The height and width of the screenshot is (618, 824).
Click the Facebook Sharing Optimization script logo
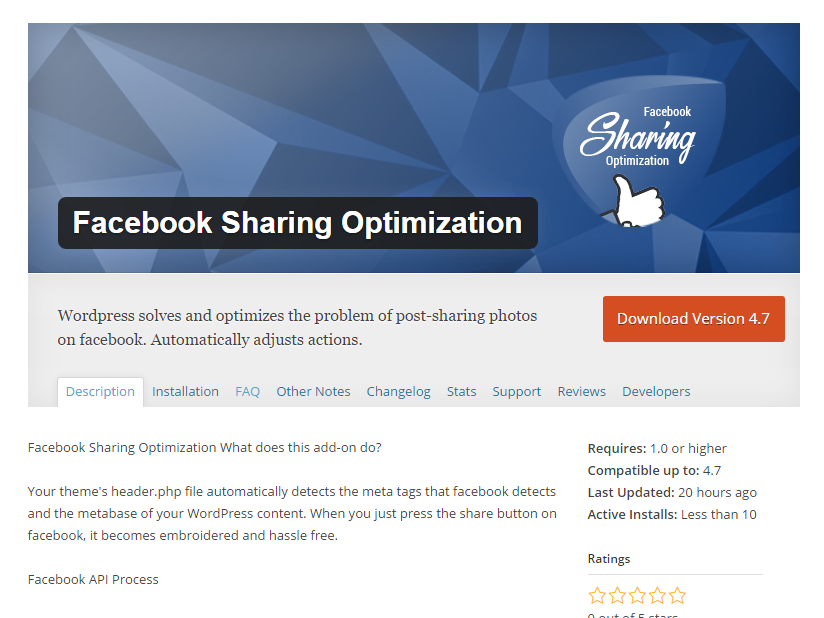[638, 137]
